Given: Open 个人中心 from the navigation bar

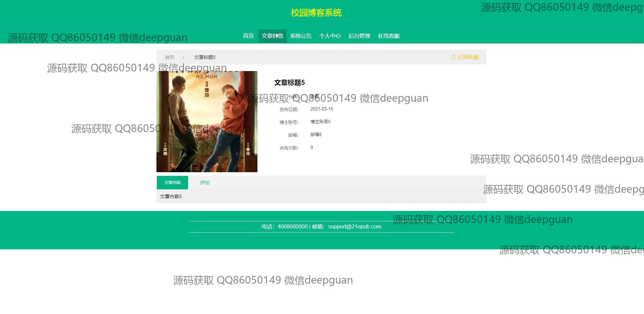Looking at the screenshot, I should point(330,36).
